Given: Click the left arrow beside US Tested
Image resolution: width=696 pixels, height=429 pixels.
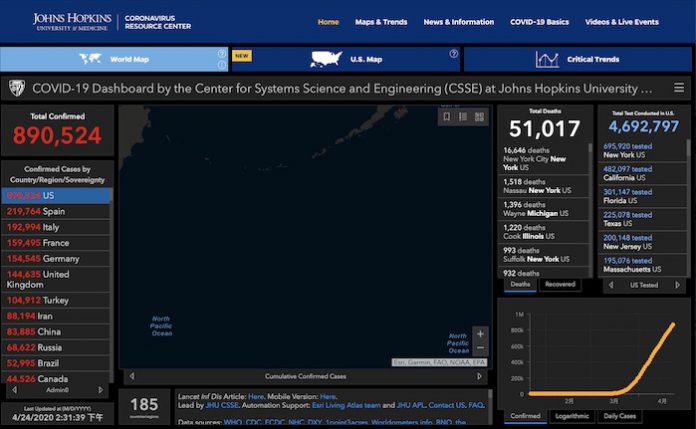Looking at the screenshot, I should (x=611, y=285).
